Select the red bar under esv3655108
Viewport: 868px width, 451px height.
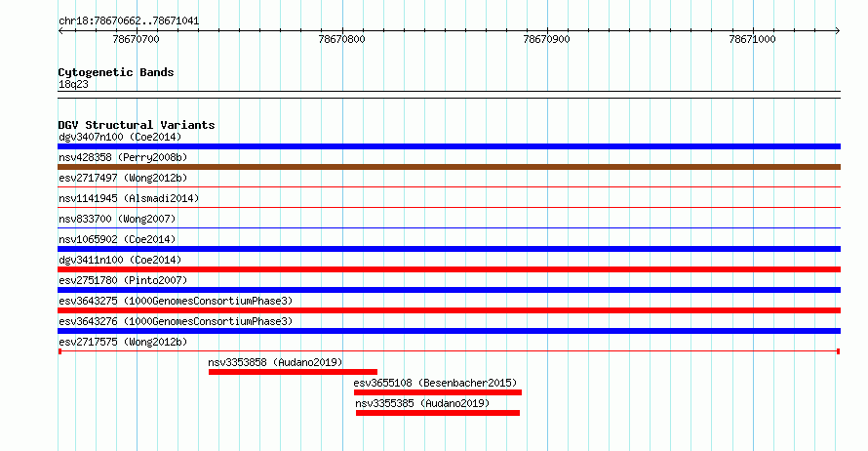pos(438,392)
